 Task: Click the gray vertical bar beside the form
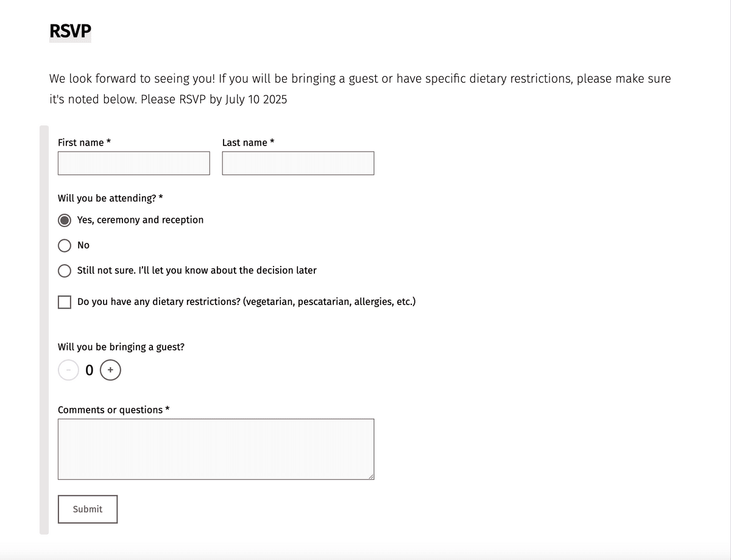pos(44,330)
